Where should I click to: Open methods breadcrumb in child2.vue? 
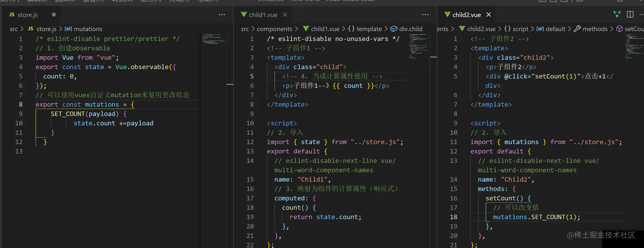click(x=591, y=29)
